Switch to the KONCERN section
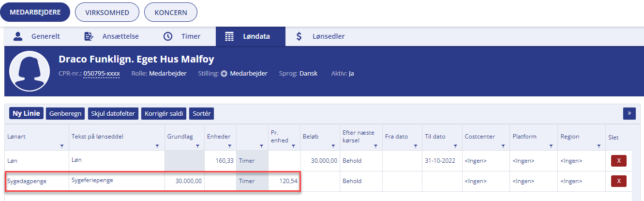This screenshot has width=644, height=201. tap(171, 13)
